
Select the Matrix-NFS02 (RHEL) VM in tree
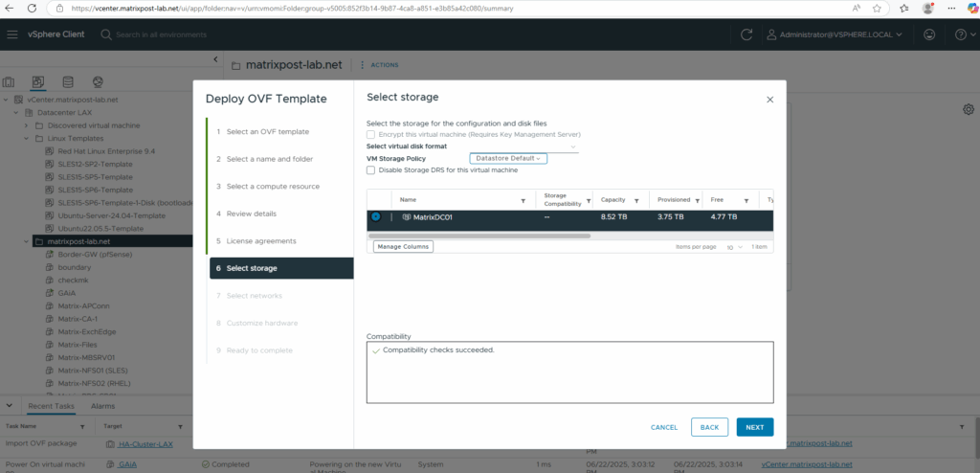click(94, 384)
